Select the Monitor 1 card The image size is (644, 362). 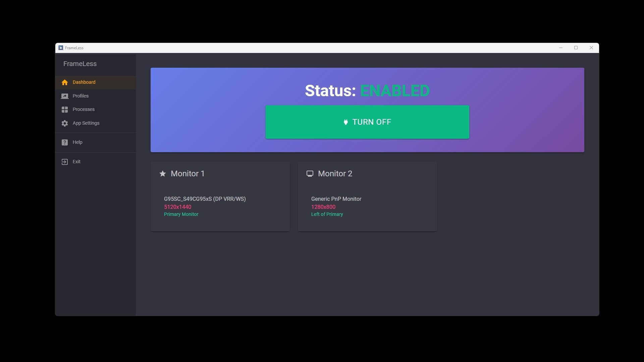(220, 196)
